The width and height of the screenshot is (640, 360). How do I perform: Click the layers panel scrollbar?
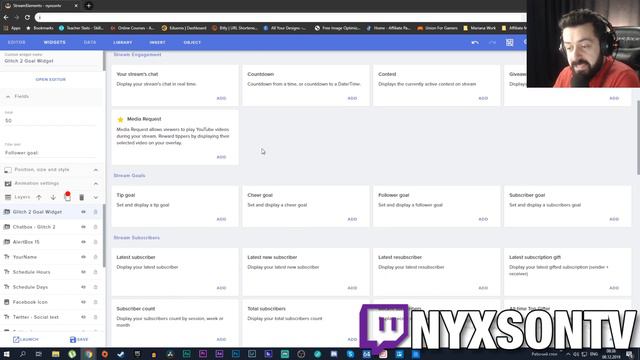[104, 236]
